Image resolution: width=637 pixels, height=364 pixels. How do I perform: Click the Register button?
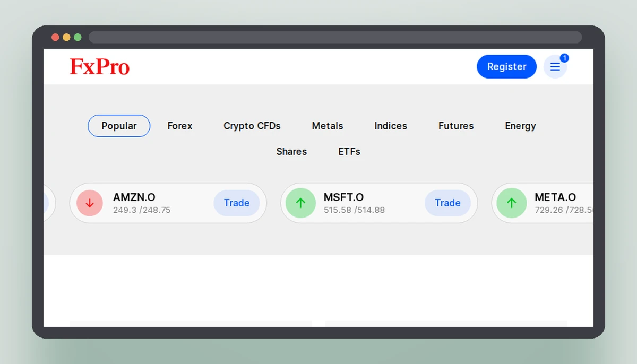tap(507, 67)
